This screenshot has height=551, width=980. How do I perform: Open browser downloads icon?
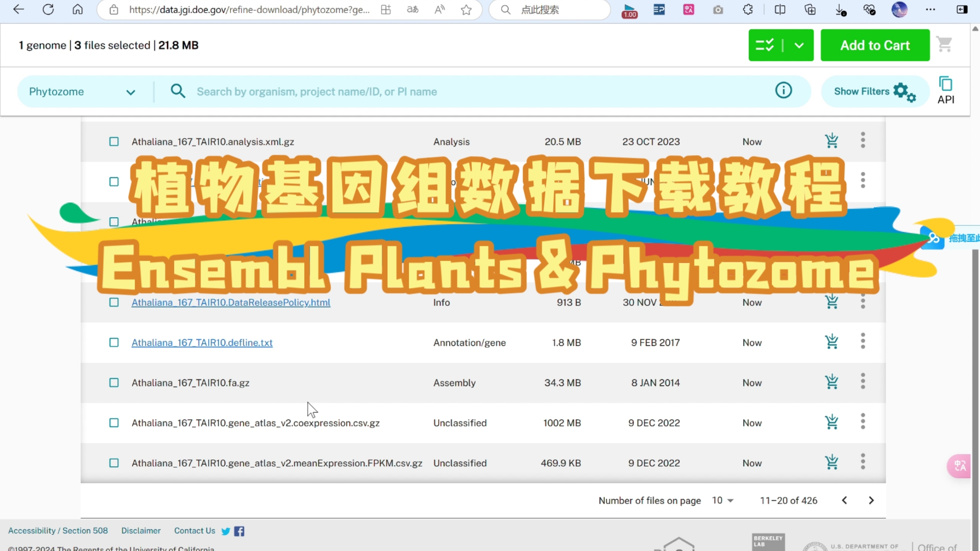(x=840, y=10)
